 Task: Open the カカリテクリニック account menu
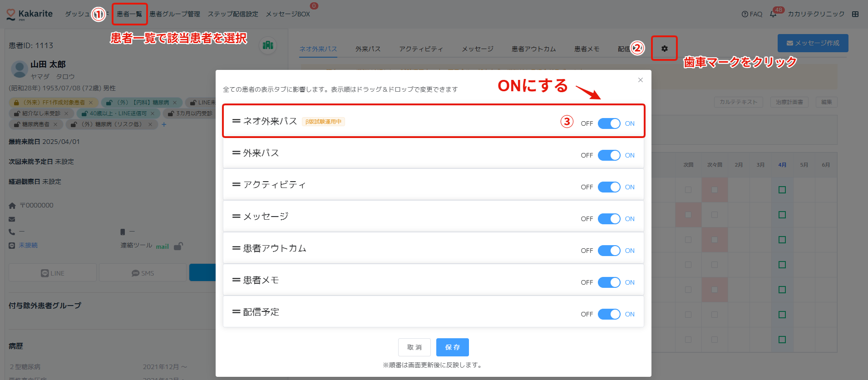816,14
